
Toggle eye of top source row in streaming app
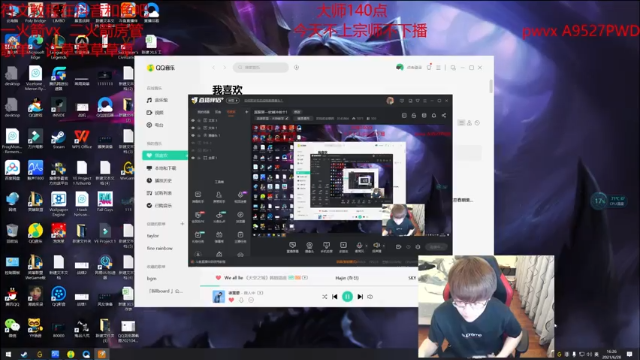coord(193,120)
